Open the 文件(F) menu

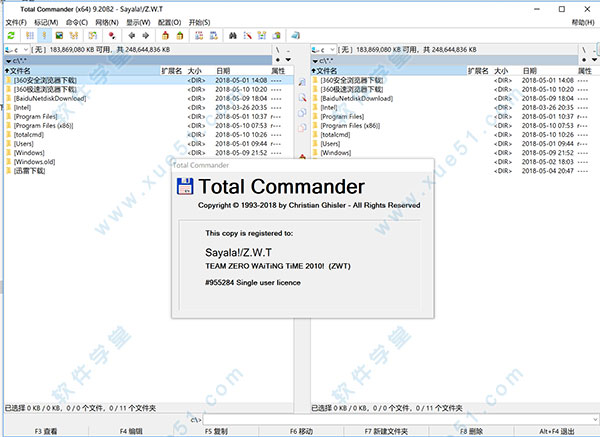pyautogui.click(x=16, y=21)
